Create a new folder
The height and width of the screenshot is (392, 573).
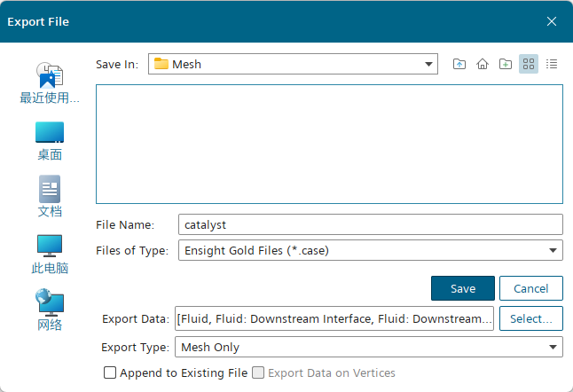506,64
